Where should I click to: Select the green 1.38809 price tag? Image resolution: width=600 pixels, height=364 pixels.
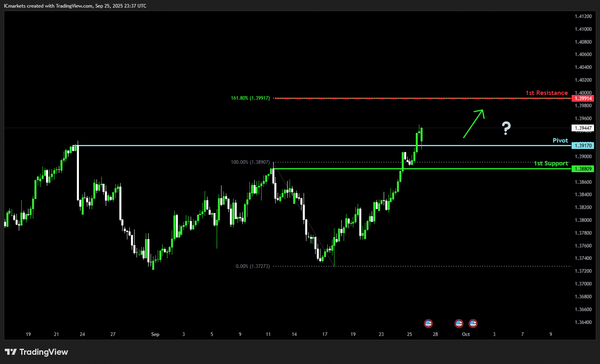[x=583, y=169]
